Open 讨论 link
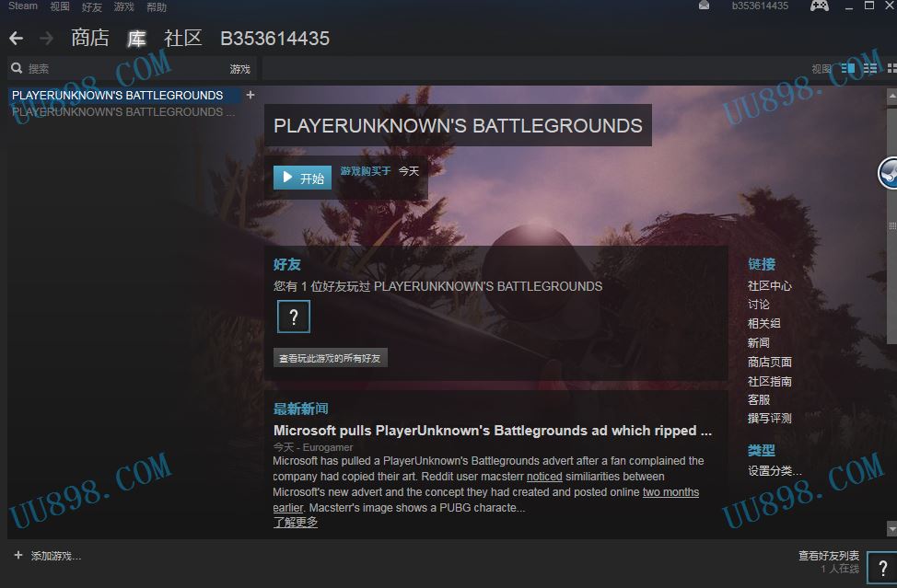 tap(759, 305)
